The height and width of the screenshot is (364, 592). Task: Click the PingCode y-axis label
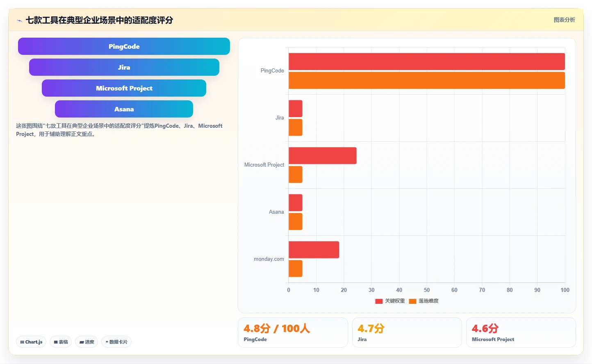pos(272,71)
